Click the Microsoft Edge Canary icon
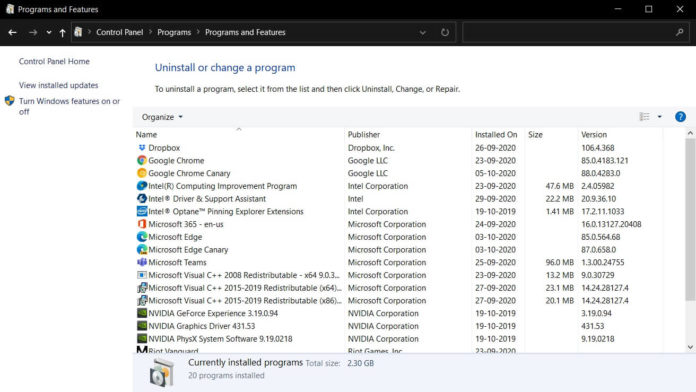Screen dimensions: 696x392 point(142,249)
